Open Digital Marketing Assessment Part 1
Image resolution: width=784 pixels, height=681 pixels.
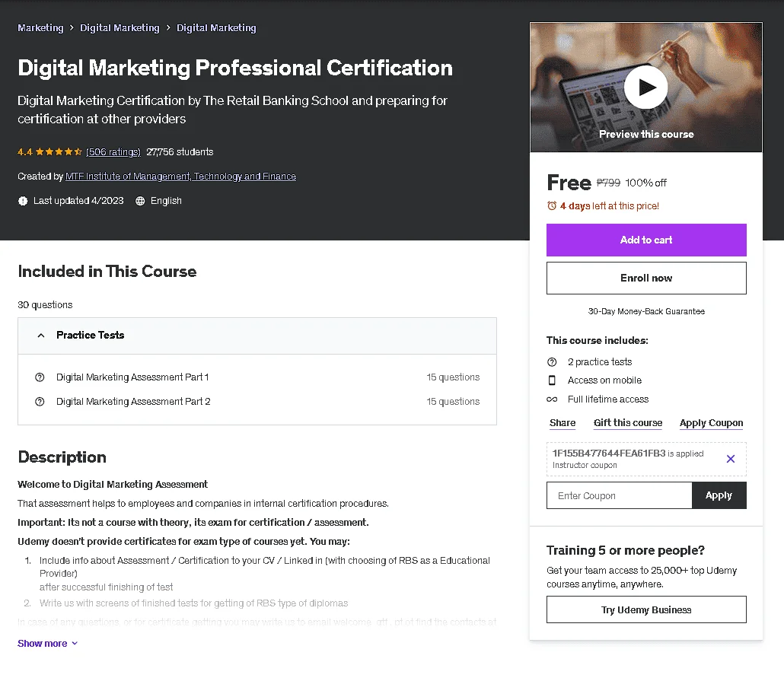[132, 377]
